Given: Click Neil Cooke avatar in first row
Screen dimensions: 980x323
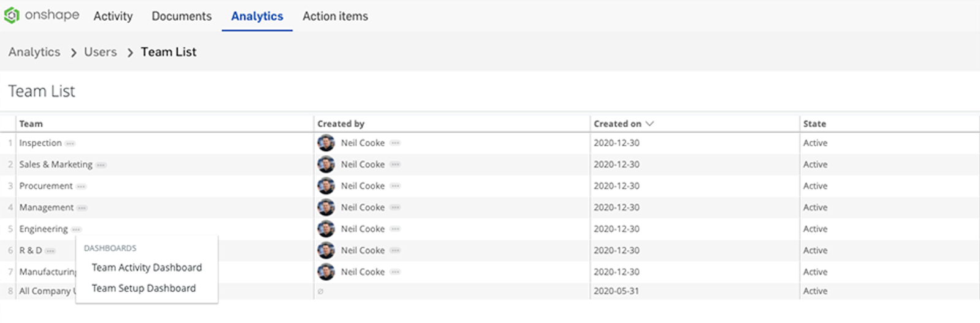Looking at the screenshot, I should click(326, 143).
